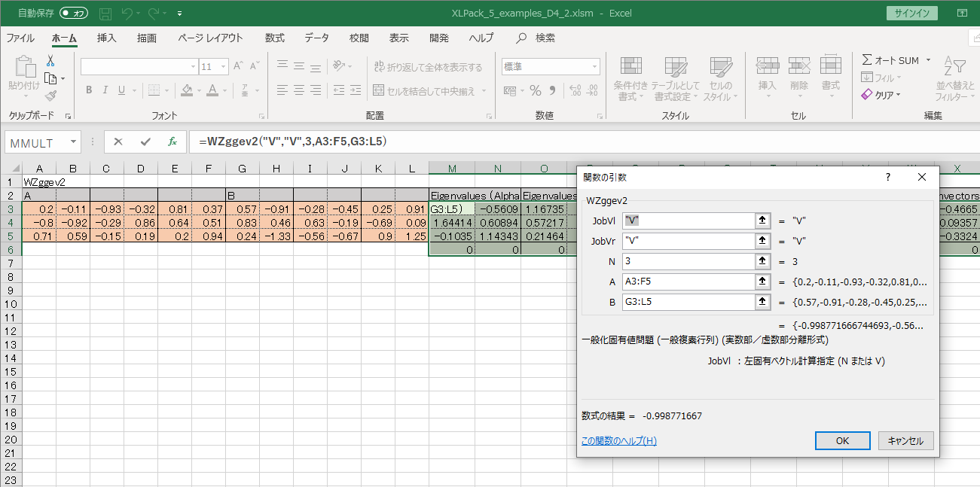980x487 pixels.
Task: Open the 数式 (Formulas) ribbon tab
Action: [274, 38]
